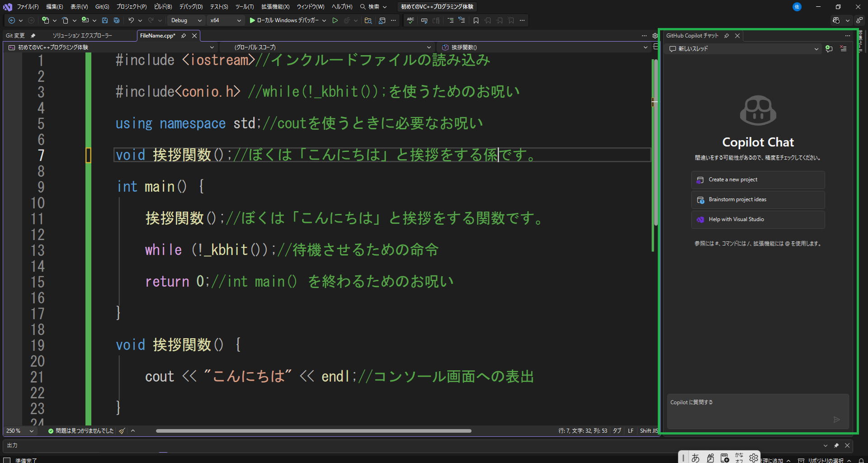Start without debugging using the outlined play icon
Screen dimensions: 868x463
coord(335,20)
